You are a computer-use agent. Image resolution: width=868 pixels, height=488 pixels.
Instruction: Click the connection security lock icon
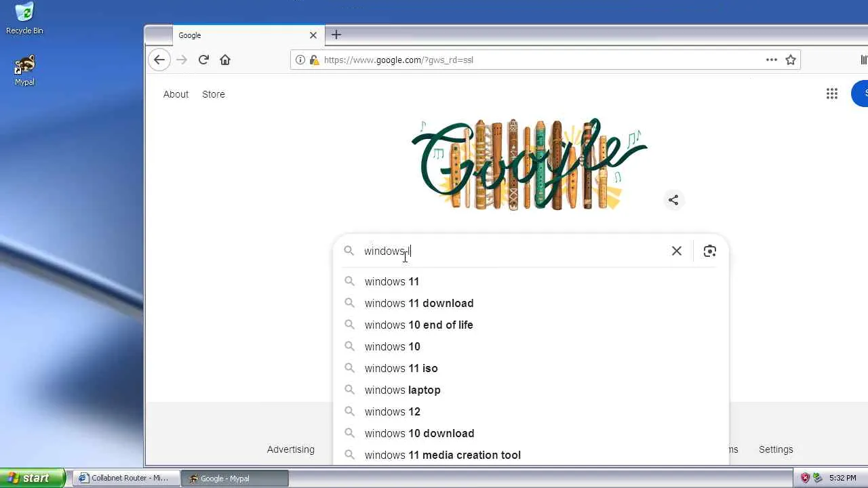tap(314, 60)
